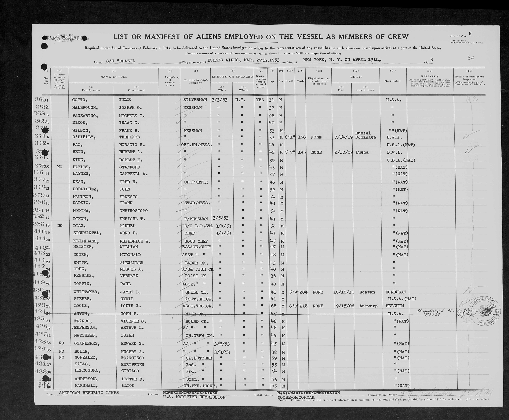The height and width of the screenshot is (420, 509).
Task: Select the family name PANZARINO
Action: [x=85, y=116]
